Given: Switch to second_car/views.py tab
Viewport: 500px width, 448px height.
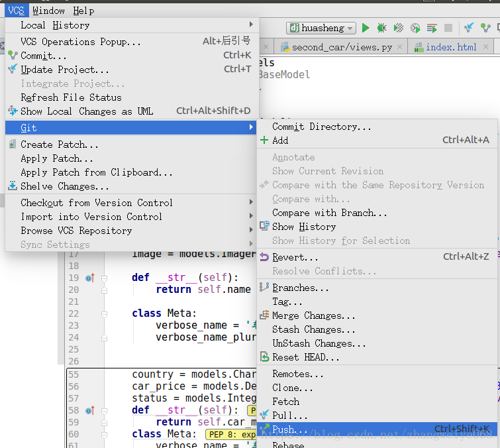Looking at the screenshot, I should (342, 47).
